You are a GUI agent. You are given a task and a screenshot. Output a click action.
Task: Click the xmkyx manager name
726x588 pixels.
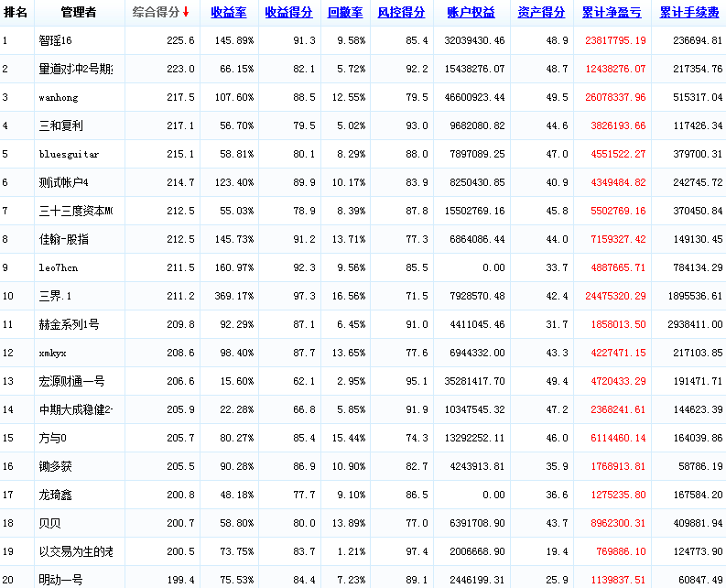53,353
